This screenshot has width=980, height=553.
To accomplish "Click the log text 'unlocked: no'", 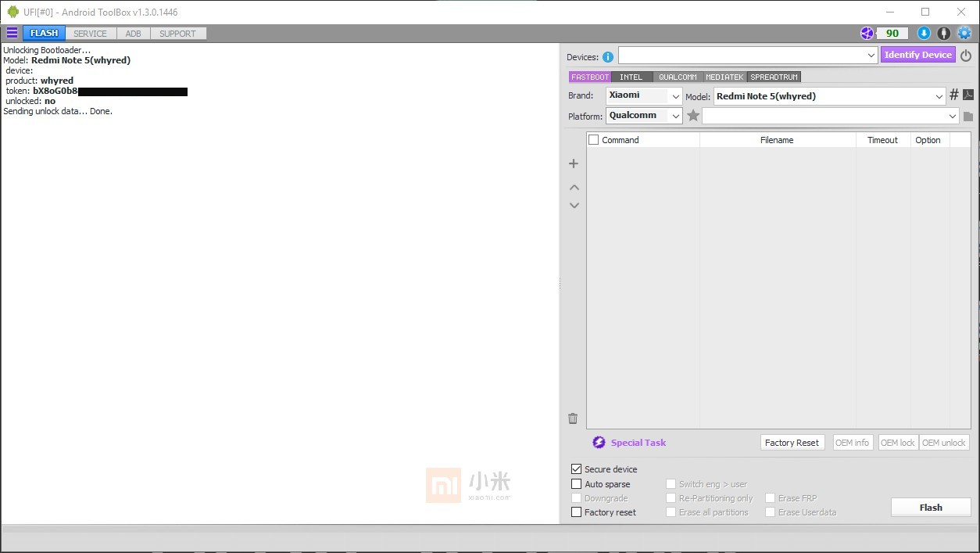I will 30,101.
